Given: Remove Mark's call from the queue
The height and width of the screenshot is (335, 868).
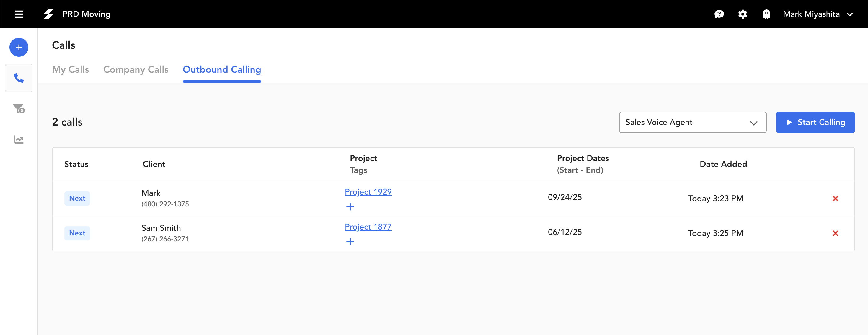Looking at the screenshot, I should point(835,199).
